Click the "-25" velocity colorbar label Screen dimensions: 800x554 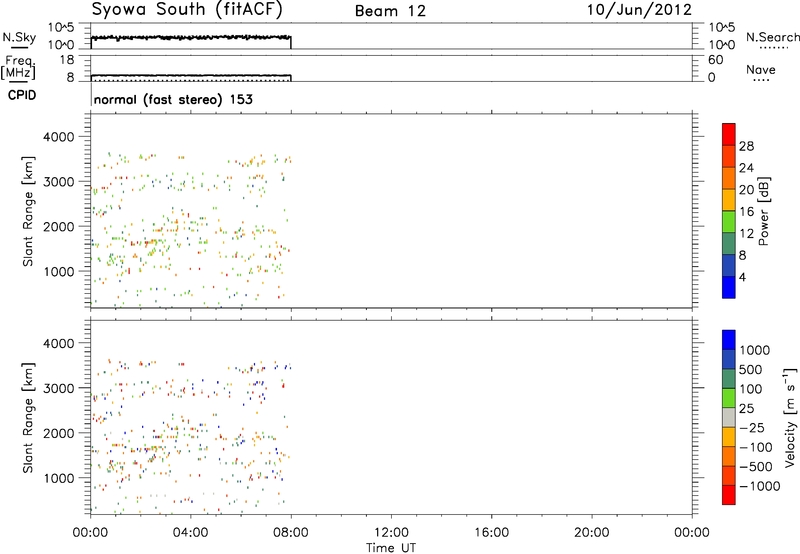pos(753,428)
